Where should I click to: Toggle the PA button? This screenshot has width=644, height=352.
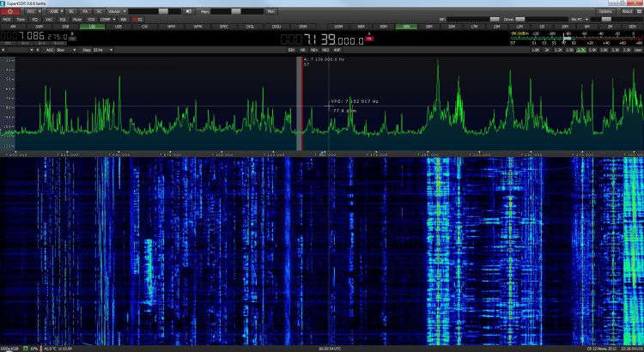click(x=85, y=11)
